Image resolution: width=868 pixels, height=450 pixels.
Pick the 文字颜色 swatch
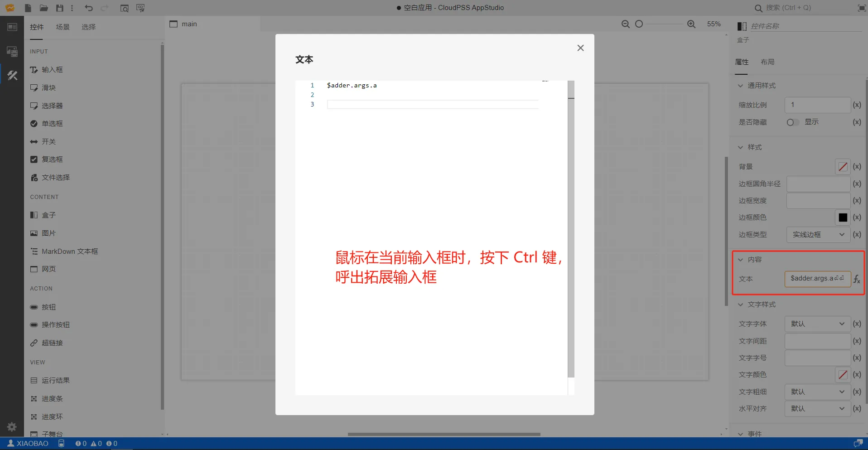point(843,375)
